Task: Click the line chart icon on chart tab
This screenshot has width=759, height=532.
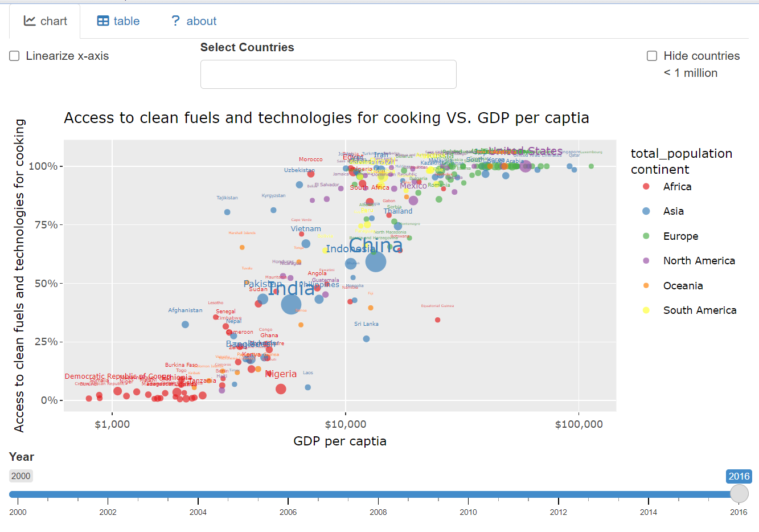Action: point(30,21)
